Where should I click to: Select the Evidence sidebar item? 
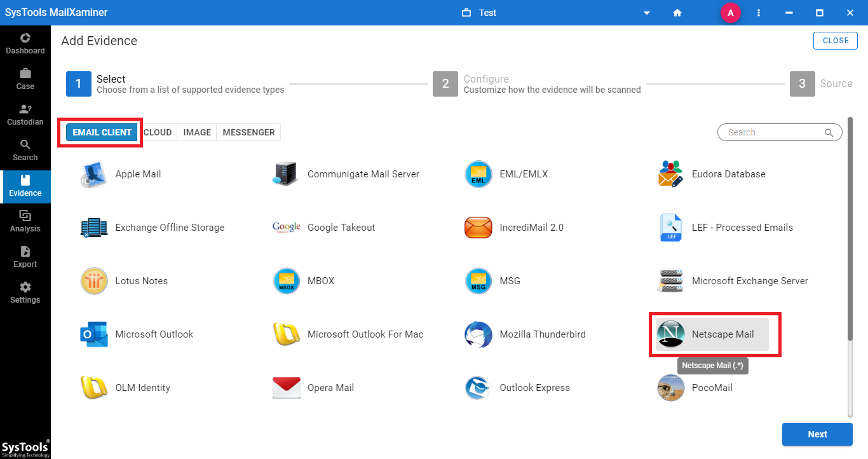25,186
